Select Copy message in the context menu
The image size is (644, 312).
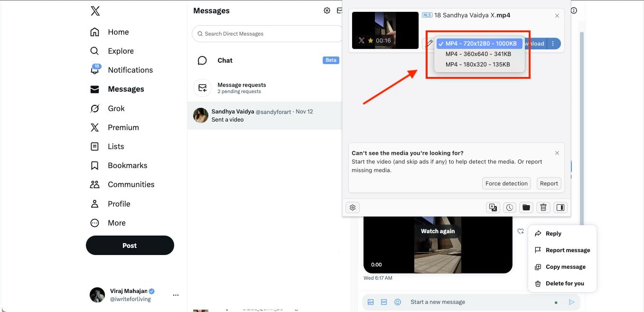coord(565,266)
